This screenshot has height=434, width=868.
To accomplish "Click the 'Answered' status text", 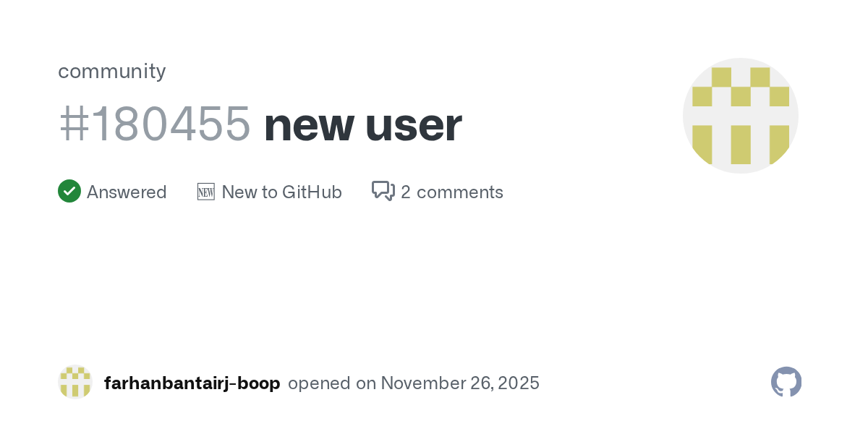I will 127,192.
